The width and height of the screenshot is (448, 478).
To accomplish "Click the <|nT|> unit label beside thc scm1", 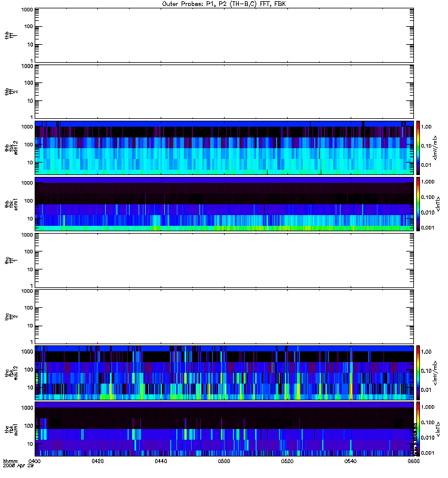I will point(438,429).
